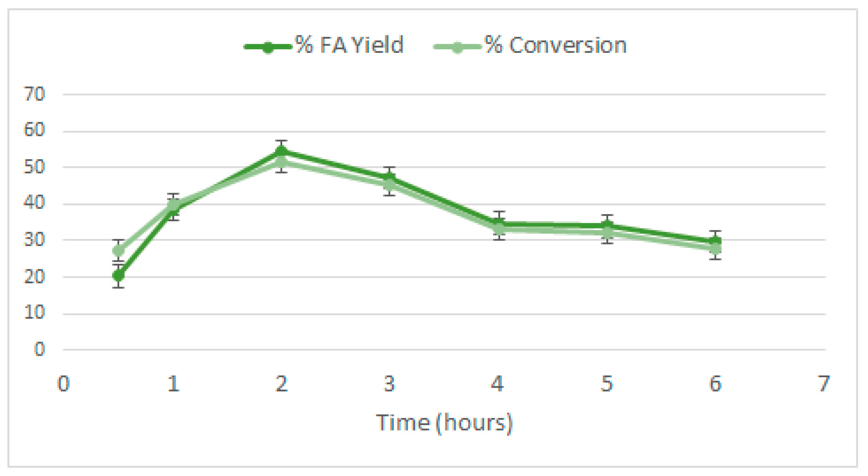This screenshot has height=476, width=868.
Task: Click the FA Yield point at 3 hours
Action: (x=389, y=178)
